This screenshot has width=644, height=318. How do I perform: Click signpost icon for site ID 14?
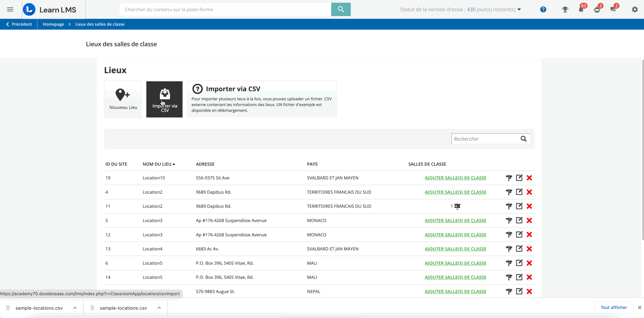tap(509, 277)
